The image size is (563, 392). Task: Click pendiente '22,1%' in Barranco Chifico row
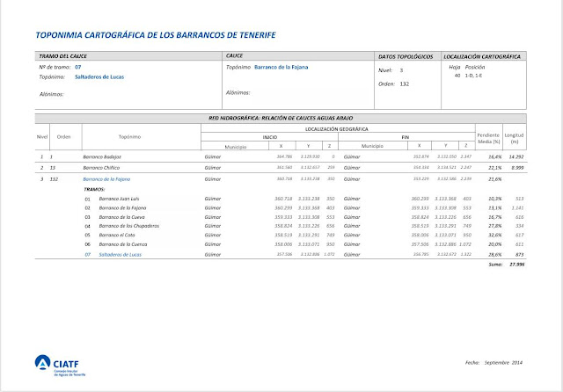point(494,168)
